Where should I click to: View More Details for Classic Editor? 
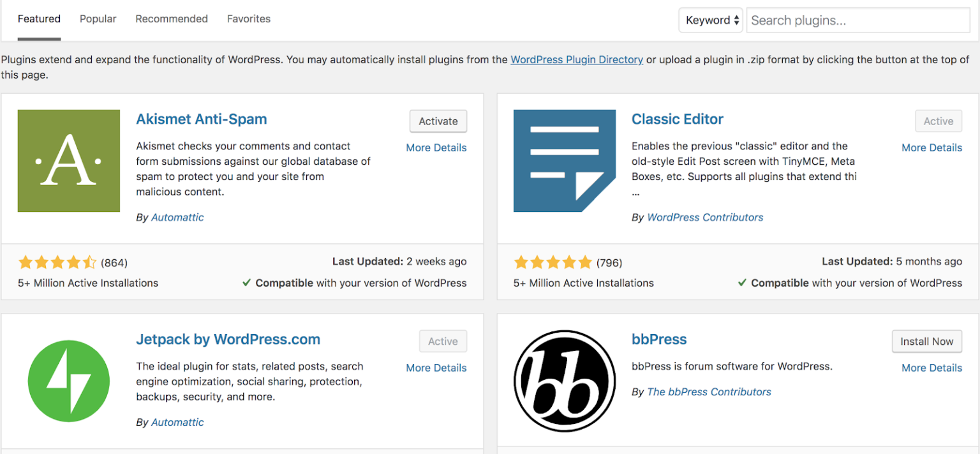pyautogui.click(x=932, y=148)
